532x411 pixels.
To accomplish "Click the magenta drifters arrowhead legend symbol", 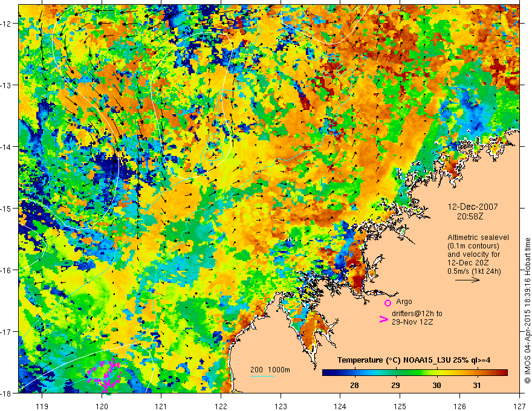I will 383,319.
